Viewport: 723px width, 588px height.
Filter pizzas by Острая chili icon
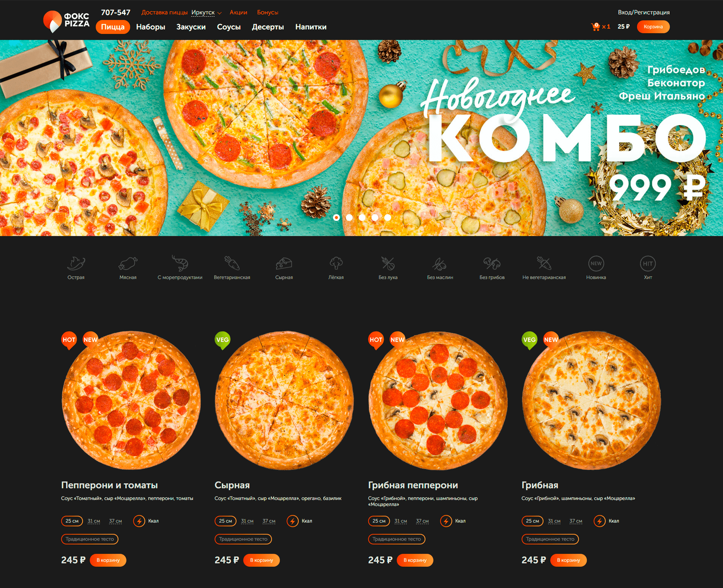point(76,264)
